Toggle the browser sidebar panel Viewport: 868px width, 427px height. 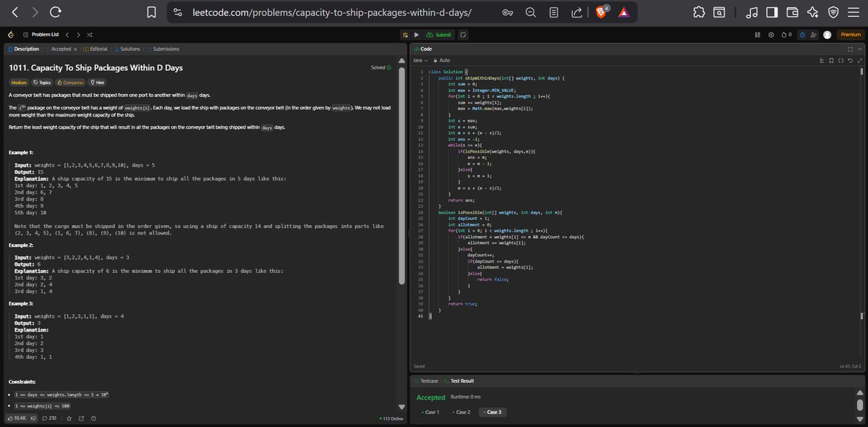pyautogui.click(x=773, y=12)
